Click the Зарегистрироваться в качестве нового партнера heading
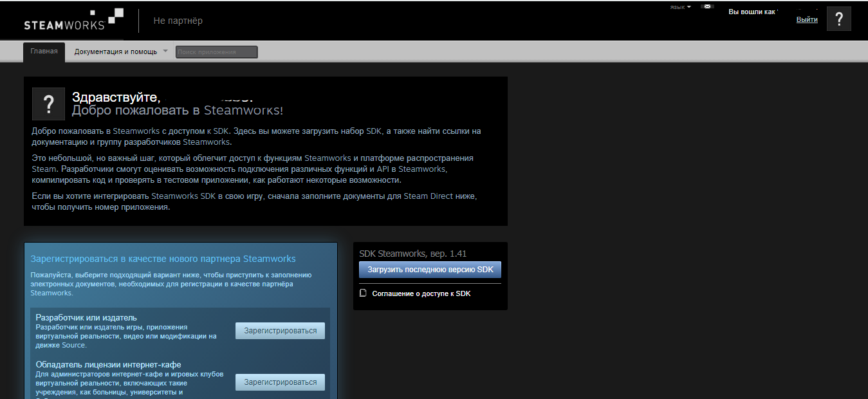The width and height of the screenshot is (868, 399). click(163, 259)
